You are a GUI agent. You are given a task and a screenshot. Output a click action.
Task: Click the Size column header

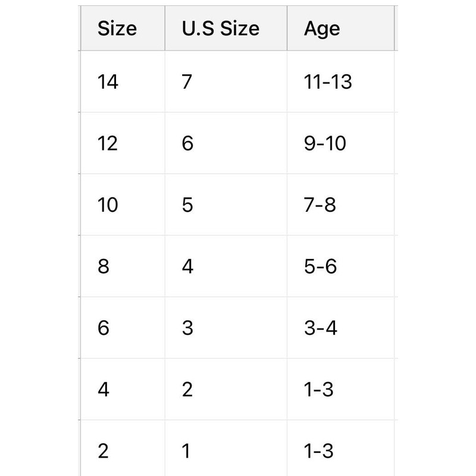click(x=117, y=29)
